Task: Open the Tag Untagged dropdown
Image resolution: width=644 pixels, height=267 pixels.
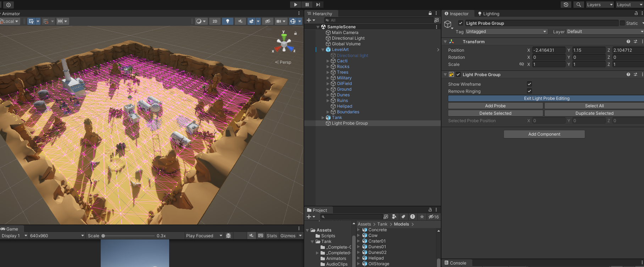Action: [x=506, y=32]
